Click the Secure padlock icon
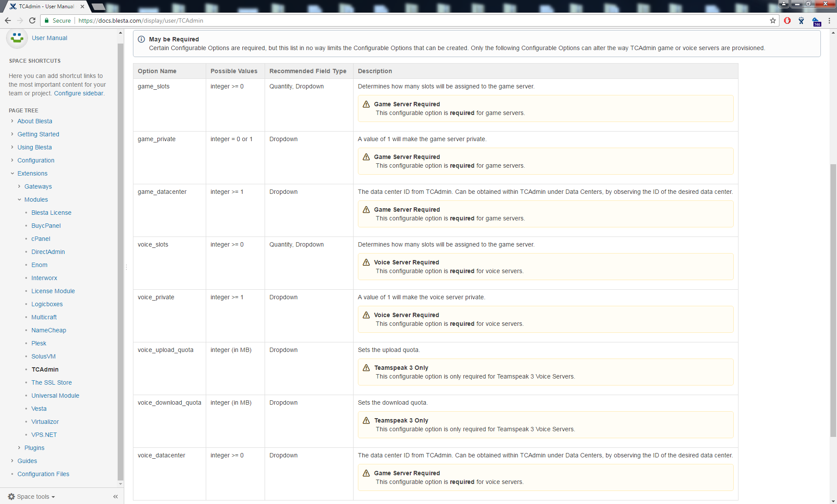This screenshot has height=504, width=837. point(47,20)
